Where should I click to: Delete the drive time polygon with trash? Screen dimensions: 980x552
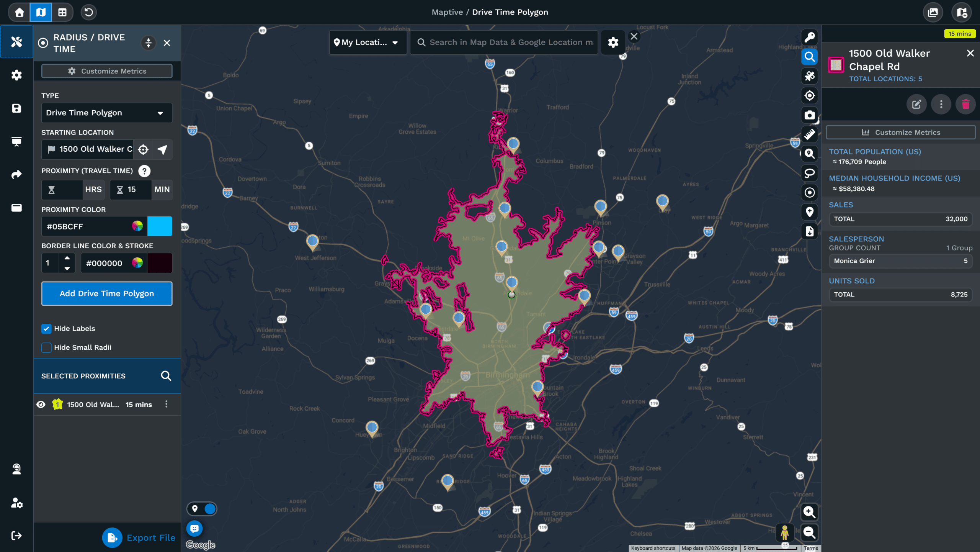965,104
